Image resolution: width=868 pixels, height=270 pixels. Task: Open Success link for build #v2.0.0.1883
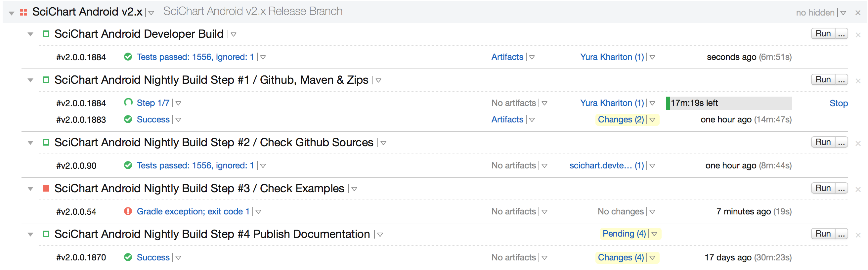click(x=153, y=119)
